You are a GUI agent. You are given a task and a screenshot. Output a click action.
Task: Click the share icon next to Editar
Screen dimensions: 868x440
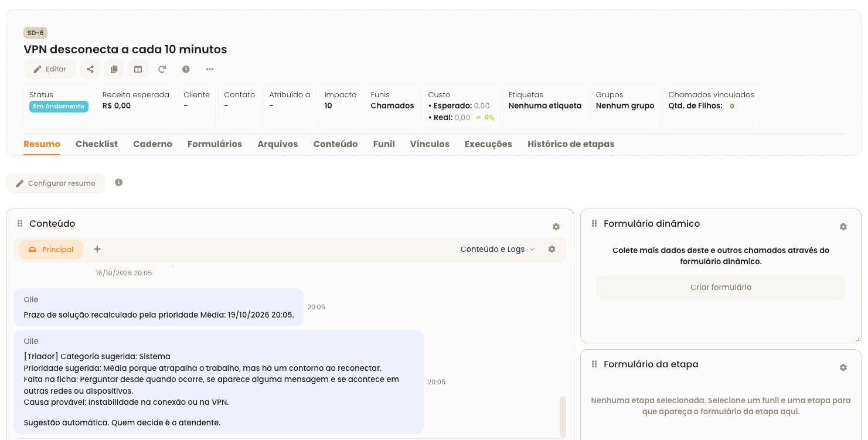point(90,69)
